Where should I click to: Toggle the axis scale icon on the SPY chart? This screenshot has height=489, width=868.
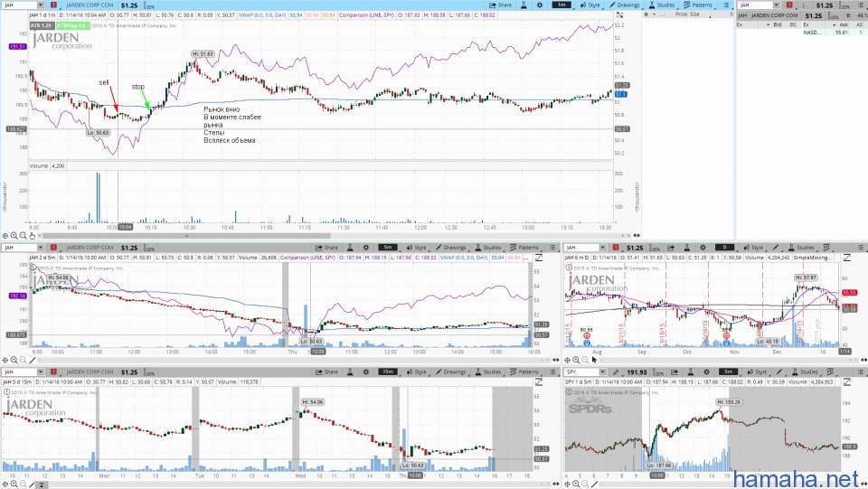(x=846, y=382)
